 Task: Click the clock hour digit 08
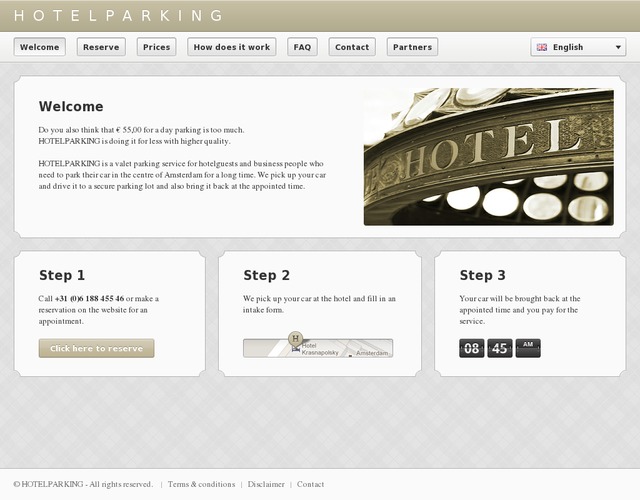click(x=472, y=348)
